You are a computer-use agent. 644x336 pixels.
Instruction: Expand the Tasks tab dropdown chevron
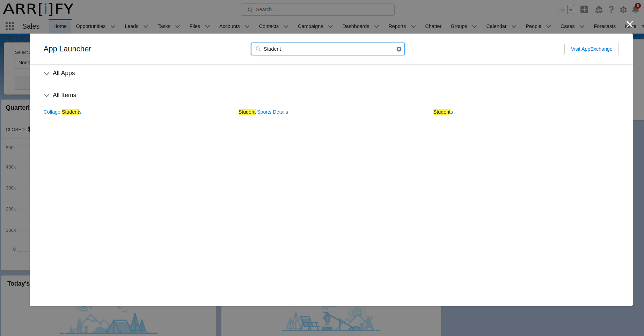(177, 27)
